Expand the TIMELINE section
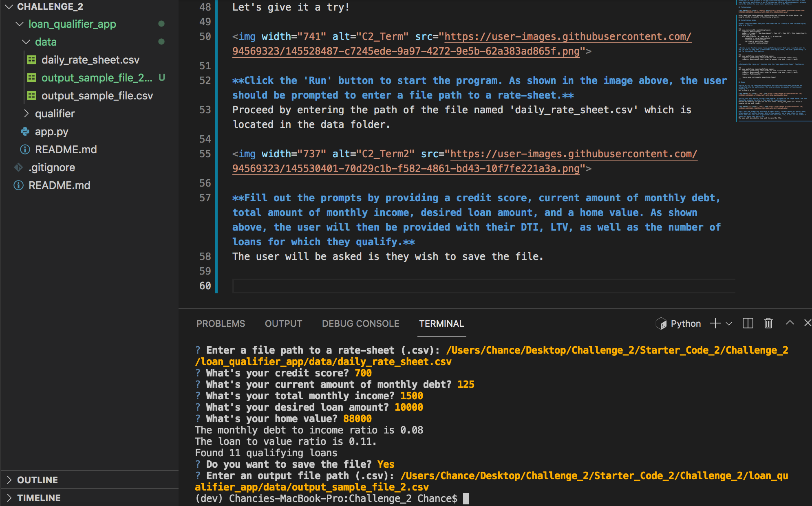812x506 pixels. [39, 497]
